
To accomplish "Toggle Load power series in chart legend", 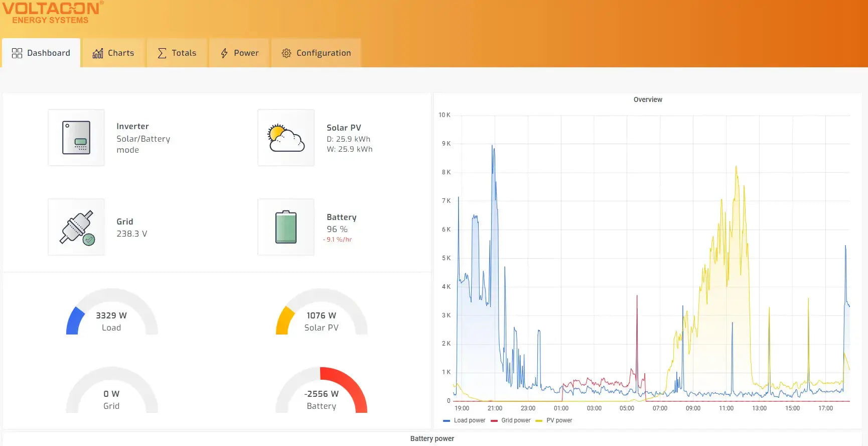I will (465, 420).
